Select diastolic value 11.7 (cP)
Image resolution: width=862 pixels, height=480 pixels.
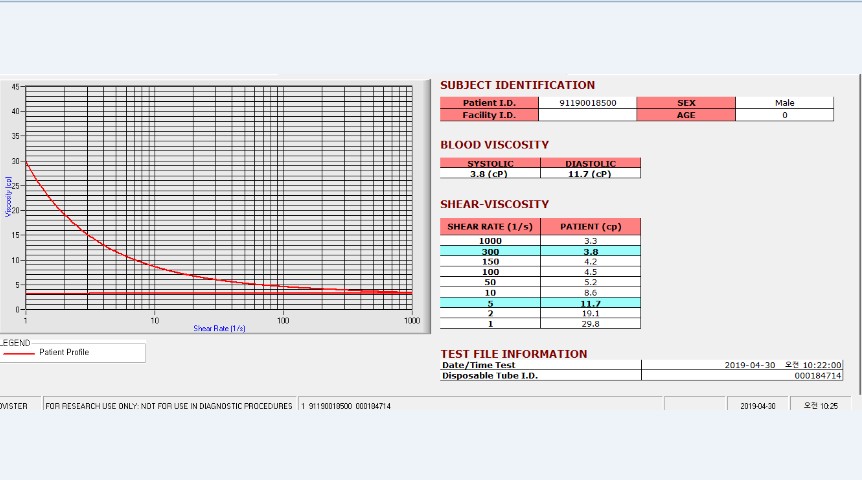pyautogui.click(x=590, y=174)
